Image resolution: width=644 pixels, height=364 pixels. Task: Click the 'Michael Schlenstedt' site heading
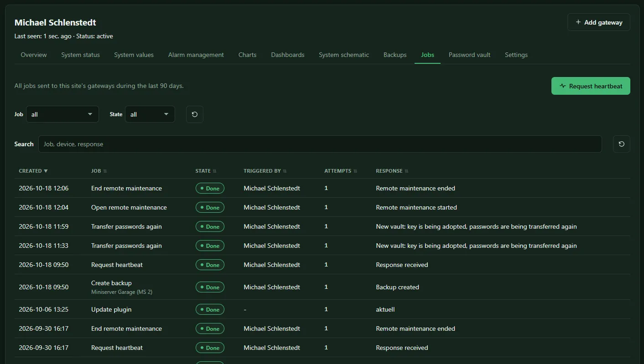55,22
